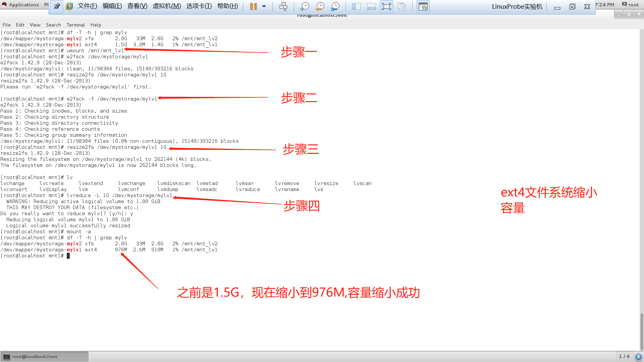The height and width of the screenshot is (362, 644).
Task: Toggle the thumbnail bar view
Action: pos(371,6)
